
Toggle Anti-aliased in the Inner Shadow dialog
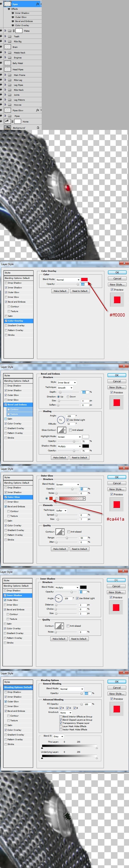[x=68, y=626]
